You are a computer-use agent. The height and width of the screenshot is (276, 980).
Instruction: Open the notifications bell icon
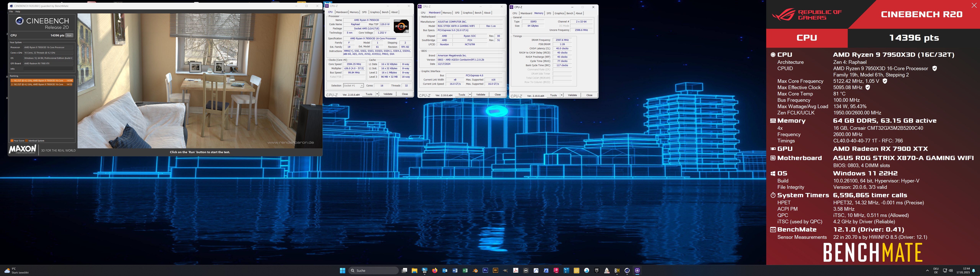coord(973,270)
